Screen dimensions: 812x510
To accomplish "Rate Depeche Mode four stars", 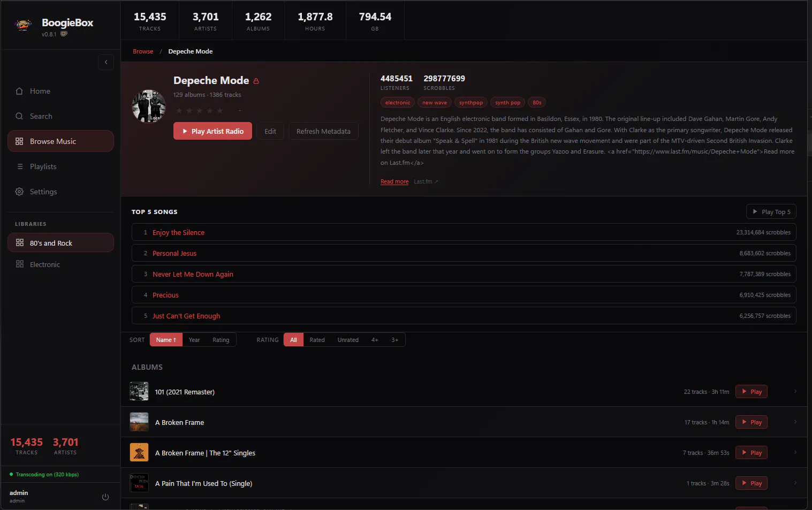I will click(210, 111).
